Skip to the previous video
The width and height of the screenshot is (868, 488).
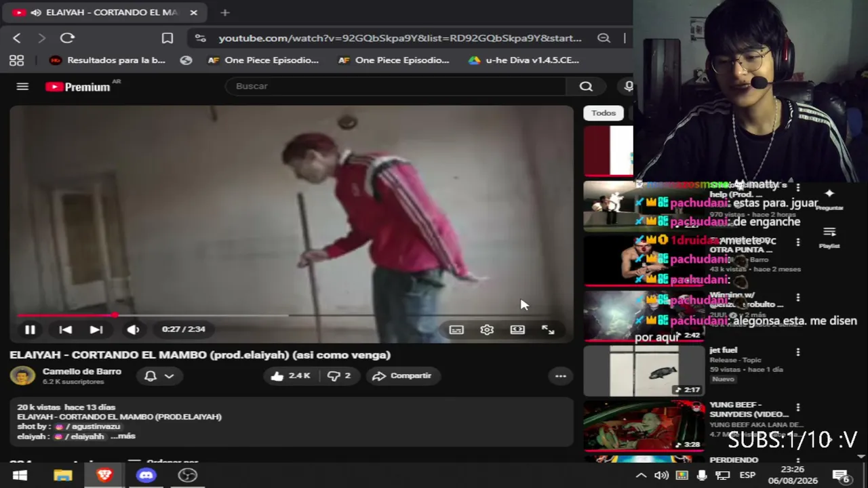point(65,329)
